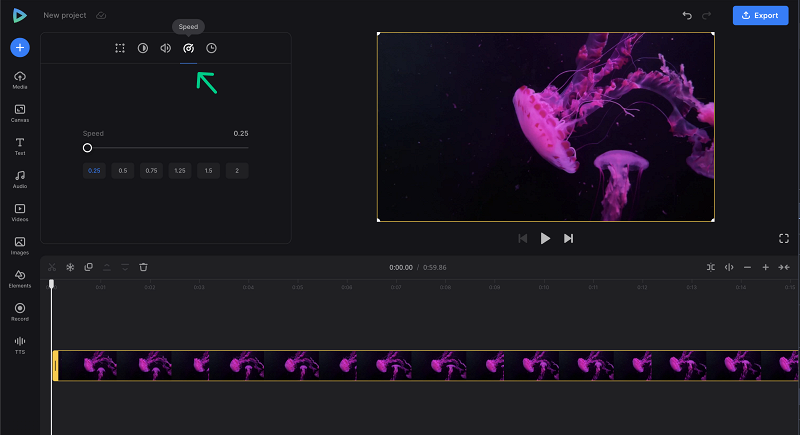The height and width of the screenshot is (435, 800).
Task: Duplicate the selected clip
Action: point(88,267)
